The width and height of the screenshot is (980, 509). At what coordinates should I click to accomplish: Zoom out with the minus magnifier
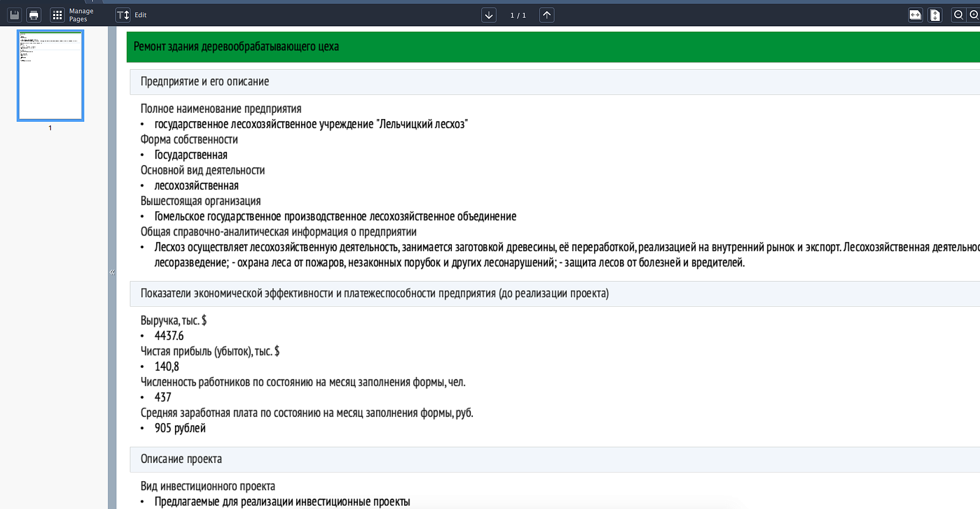[959, 15]
